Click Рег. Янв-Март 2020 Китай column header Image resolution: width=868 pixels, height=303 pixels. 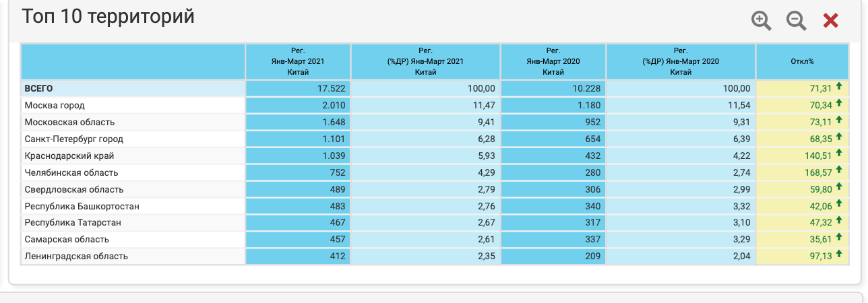[x=553, y=61]
